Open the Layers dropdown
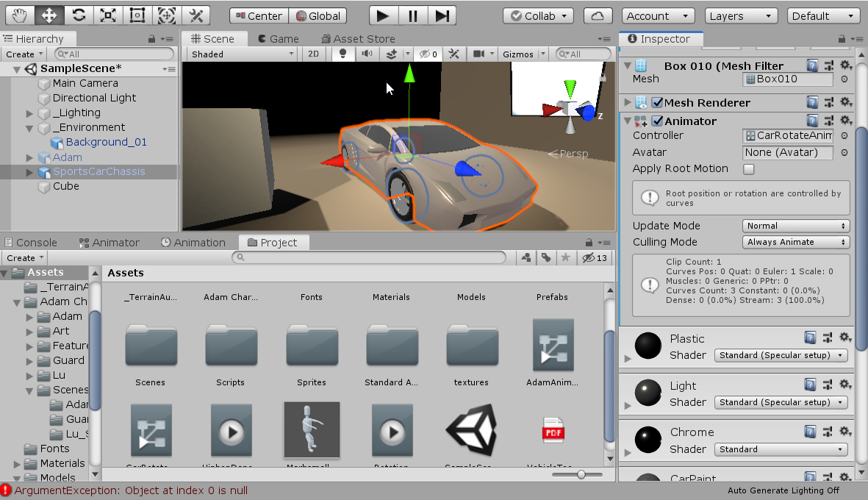Viewport: 868px width, 500px height. [741, 15]
